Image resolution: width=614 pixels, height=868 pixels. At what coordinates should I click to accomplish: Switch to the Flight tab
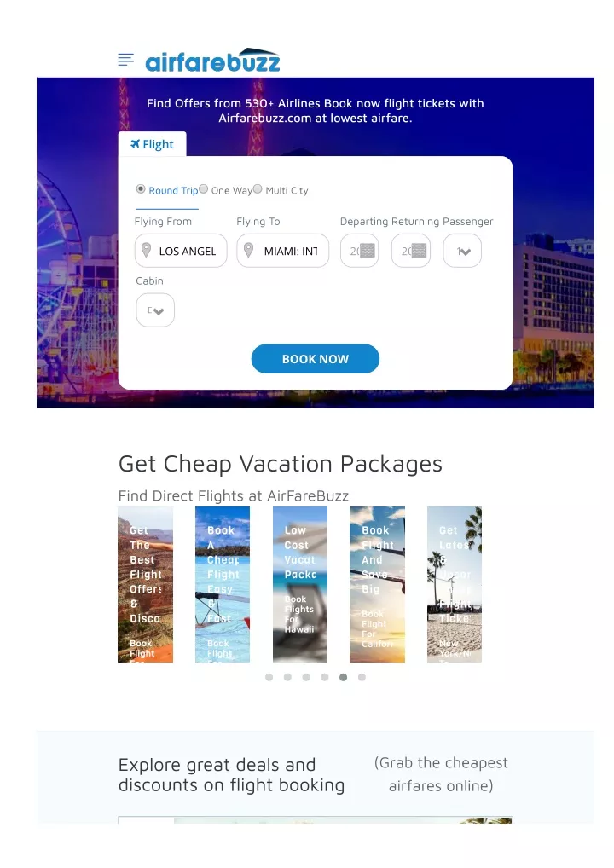(153, 144)
